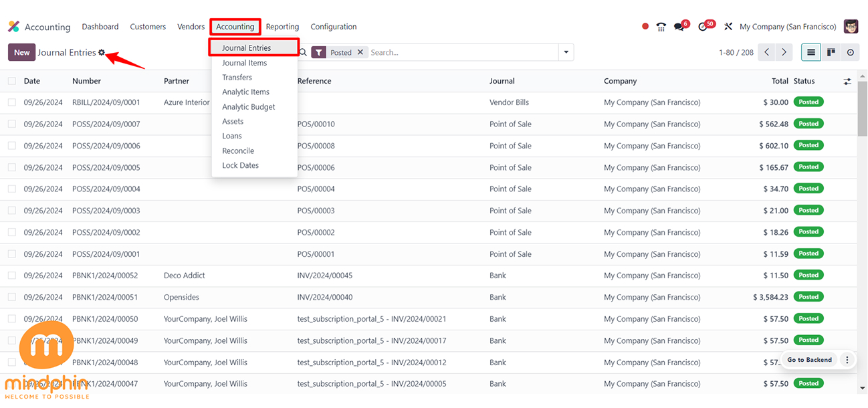This screenshot has width=868, height=408.
Task: Choose Reconcile in the dropdown menu
Action: [x=238, y=150]
